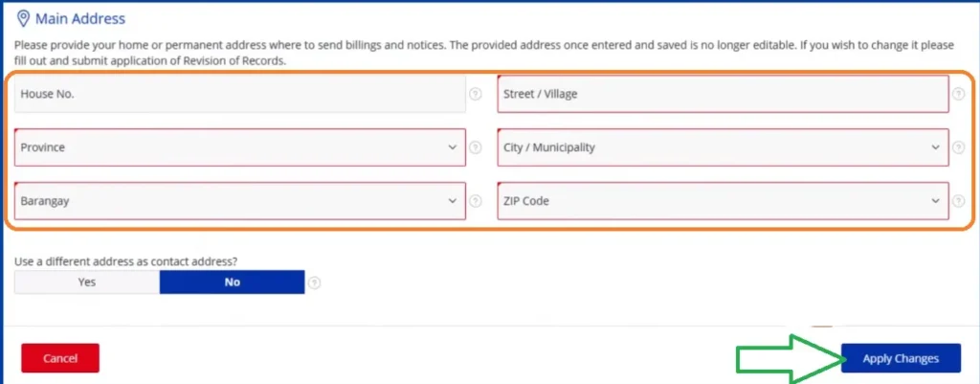Open the Province dropdown

pyautogui.click(x=239, y=148)
